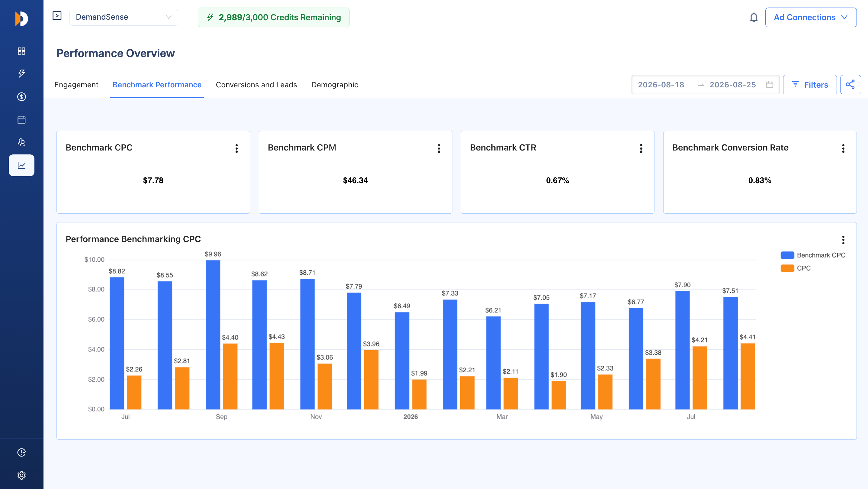
Task: Switch to the Demographic tab
Action: click(x=335, y=85)
